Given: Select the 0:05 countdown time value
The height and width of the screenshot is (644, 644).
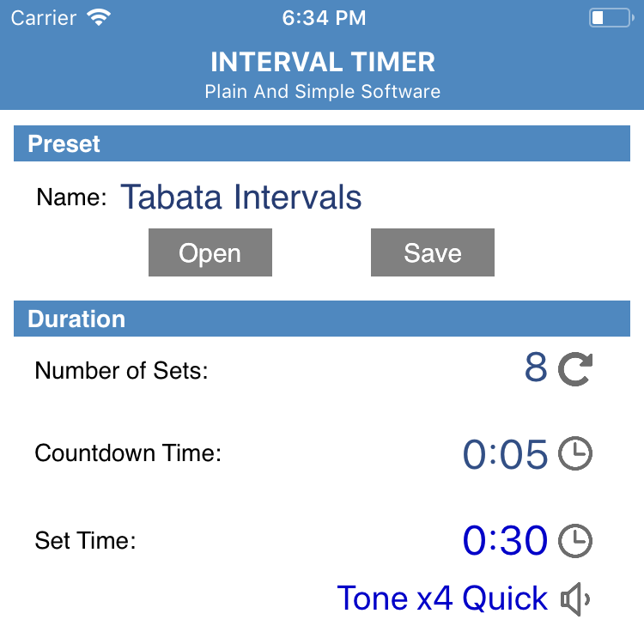Looking at the screenshot, I should [505, 454].
